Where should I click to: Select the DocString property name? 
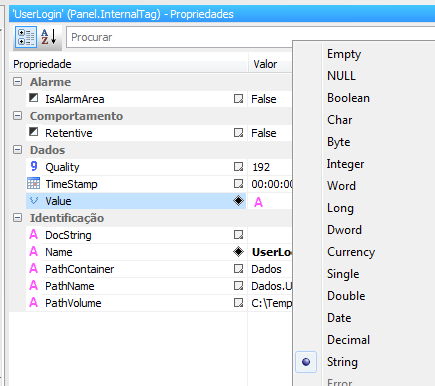point(68,235)
